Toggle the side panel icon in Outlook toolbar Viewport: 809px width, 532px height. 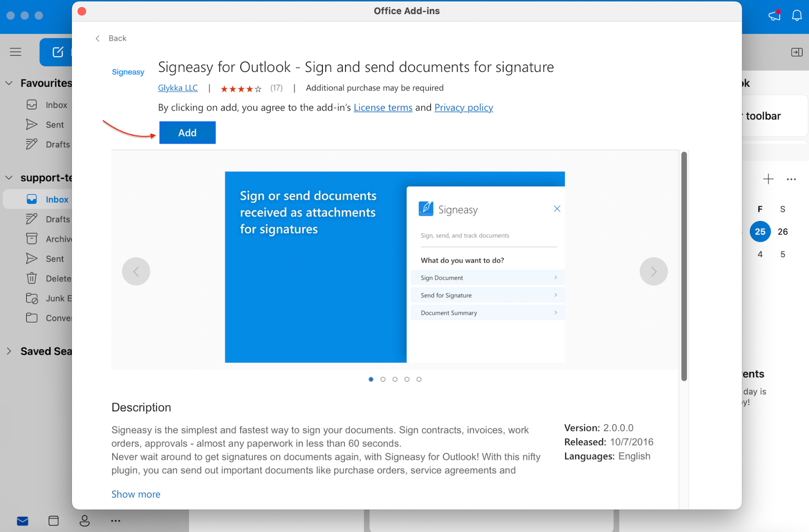(x=797, y=52)
